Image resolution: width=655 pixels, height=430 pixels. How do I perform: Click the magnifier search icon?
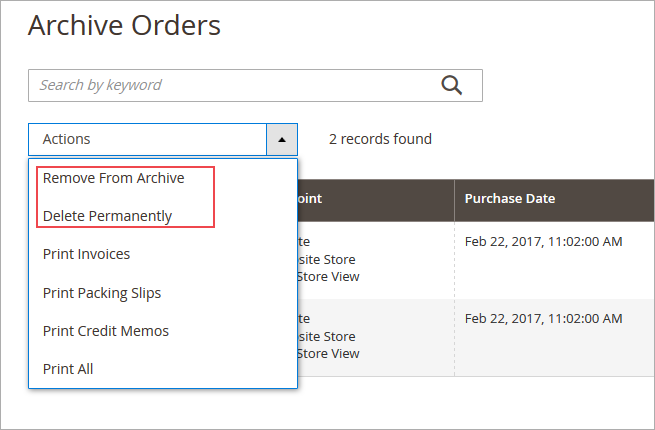tap(452, 85)
